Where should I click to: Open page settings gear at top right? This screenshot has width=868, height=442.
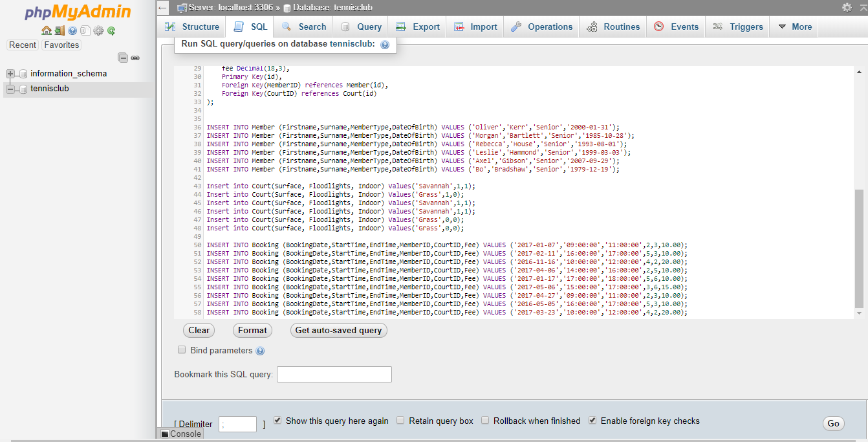tap(847, 8)
